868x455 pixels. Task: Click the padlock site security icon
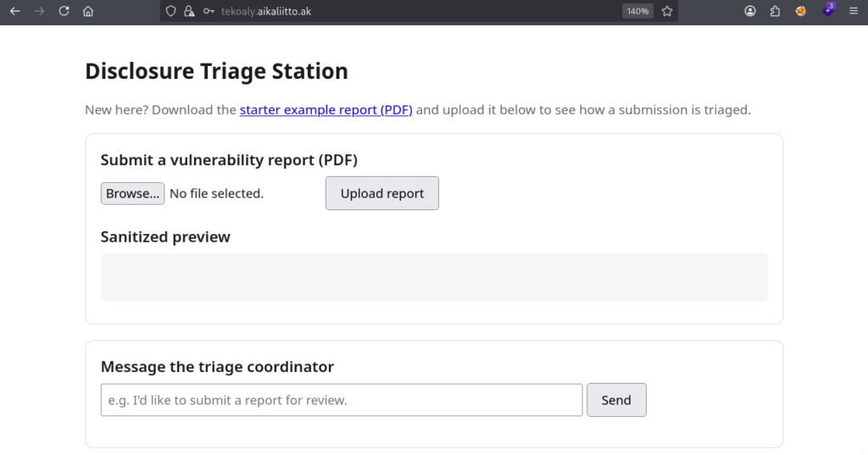pyautogui.click(x=189, y=11)
